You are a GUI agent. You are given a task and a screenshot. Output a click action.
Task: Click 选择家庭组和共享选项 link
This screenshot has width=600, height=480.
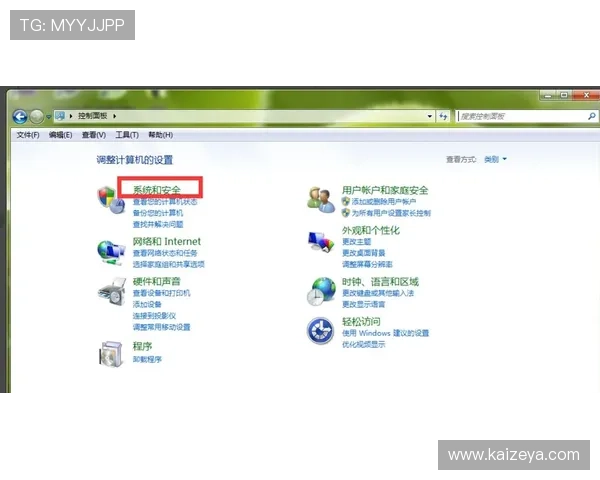168,264
